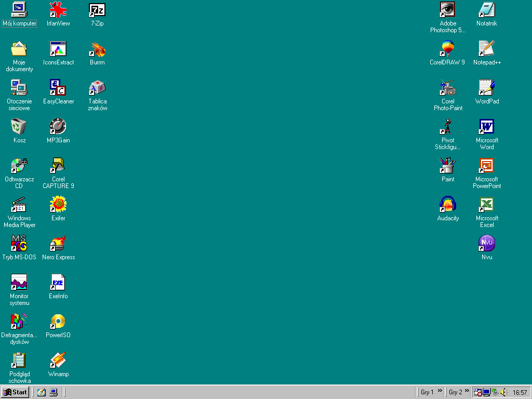Launch Adobe Photoshop from the desktop
Viewport: 532px width, 399px height.
pos(447,10)
